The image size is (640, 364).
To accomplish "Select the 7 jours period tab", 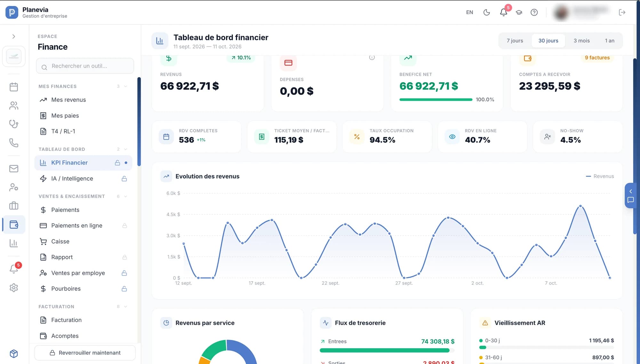I will 515,41.
